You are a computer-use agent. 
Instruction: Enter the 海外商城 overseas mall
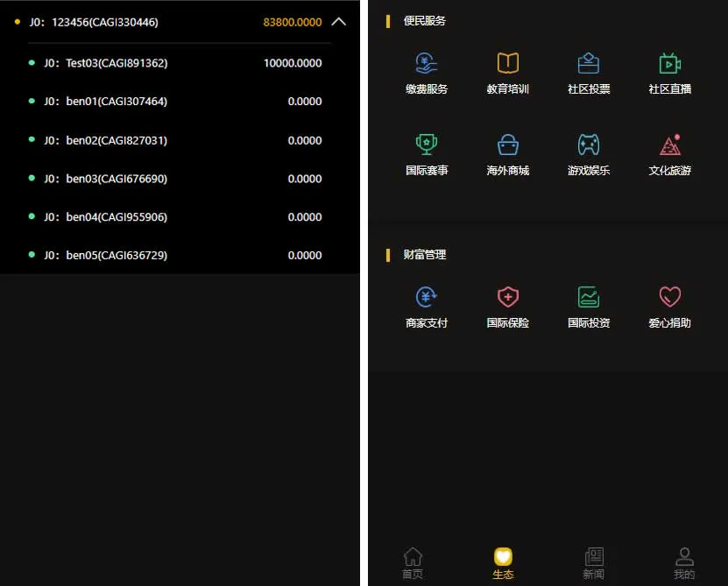507,153
